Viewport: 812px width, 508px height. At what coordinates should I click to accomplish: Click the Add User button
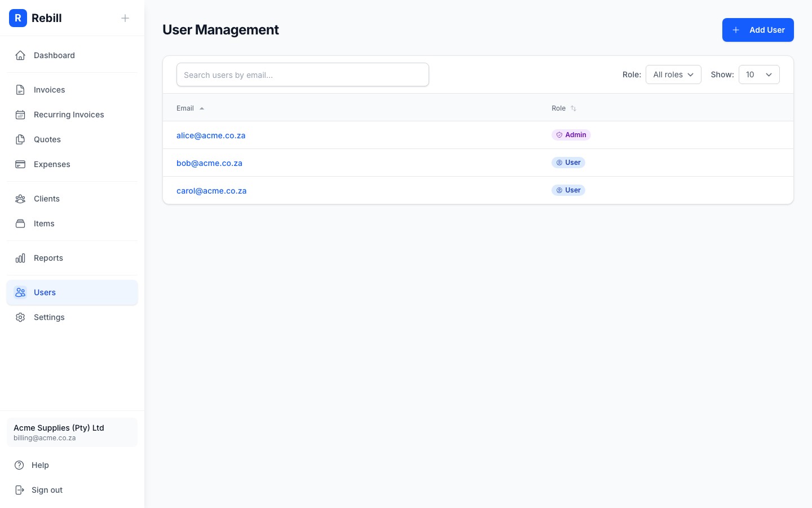click(x=758, y=30)
